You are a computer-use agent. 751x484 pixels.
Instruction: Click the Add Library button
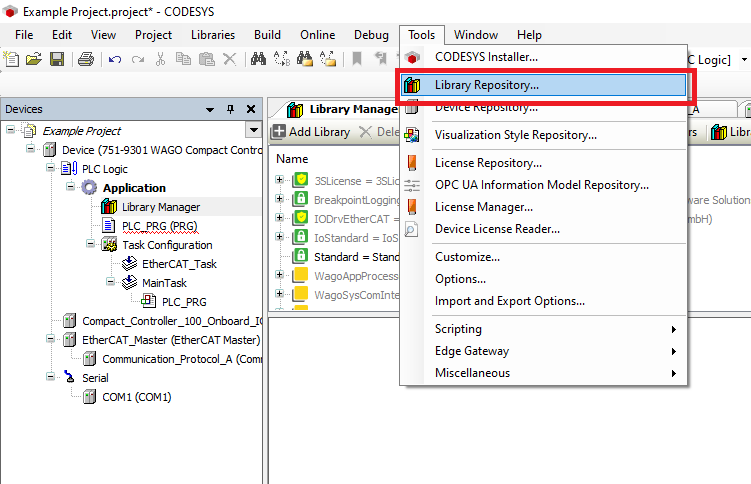[311, 132]
